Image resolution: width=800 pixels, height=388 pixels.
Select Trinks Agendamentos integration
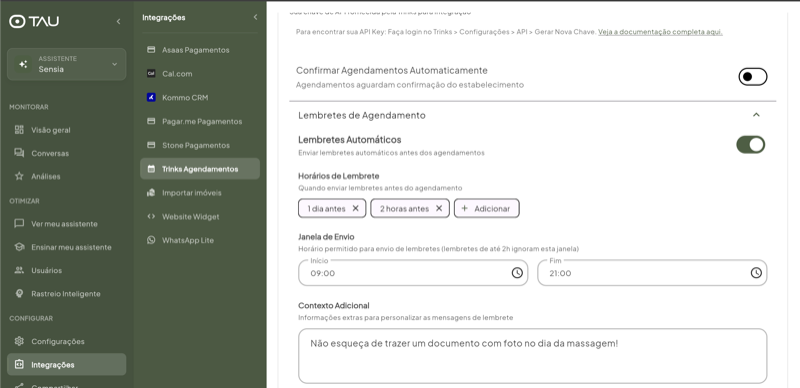[x=200, y=169]
